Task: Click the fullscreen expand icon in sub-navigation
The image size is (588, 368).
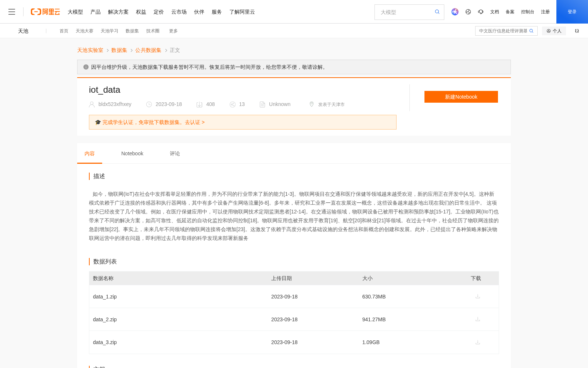Action: 577,31
